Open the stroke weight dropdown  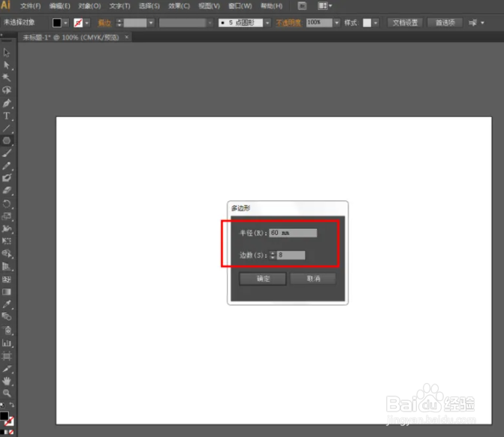(151, 23)
